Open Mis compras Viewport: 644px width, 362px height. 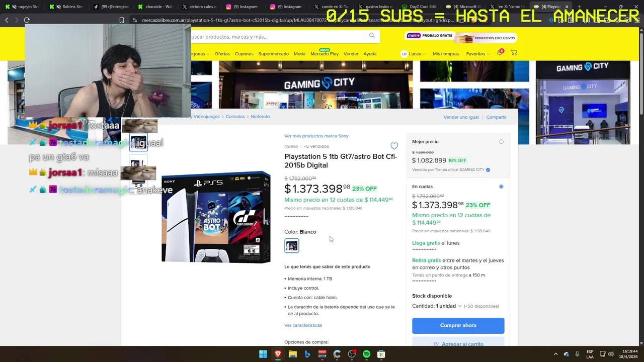446,54
